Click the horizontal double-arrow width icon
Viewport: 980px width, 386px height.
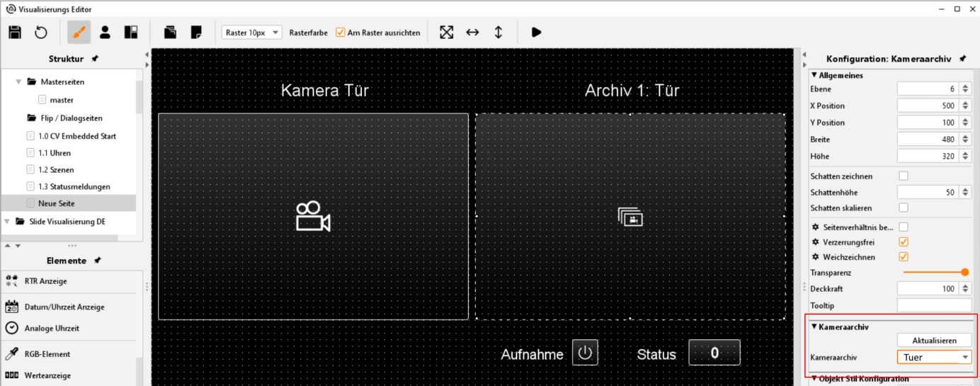[x=472, y=33]
